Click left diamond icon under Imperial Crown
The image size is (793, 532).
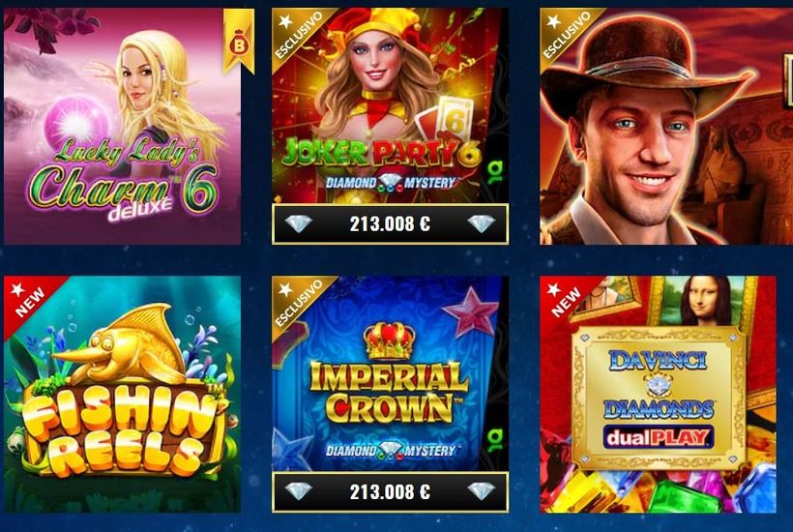pos(299,490)
